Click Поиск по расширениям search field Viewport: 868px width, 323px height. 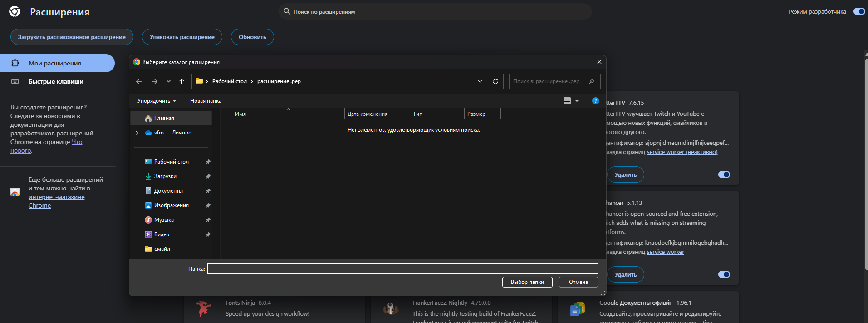436,11
